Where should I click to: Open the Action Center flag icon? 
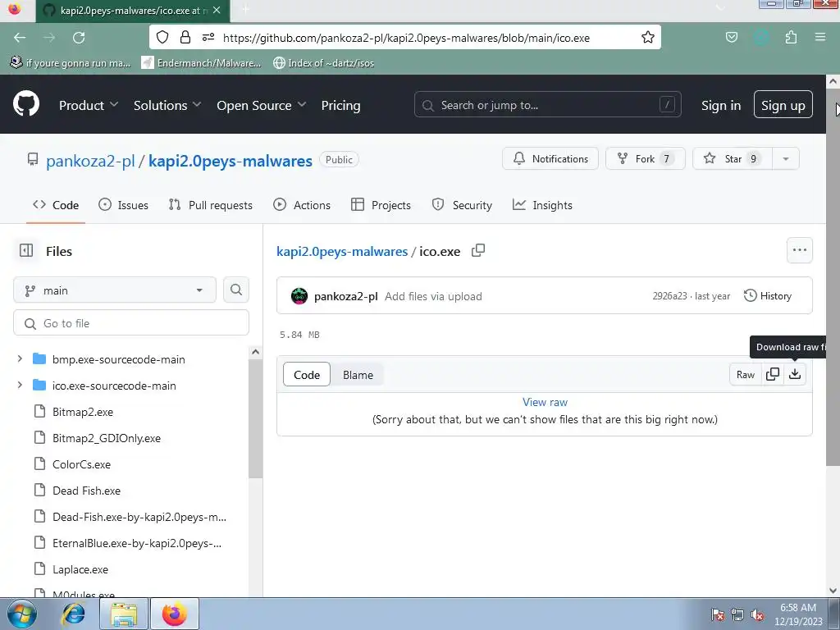[717, 615]
